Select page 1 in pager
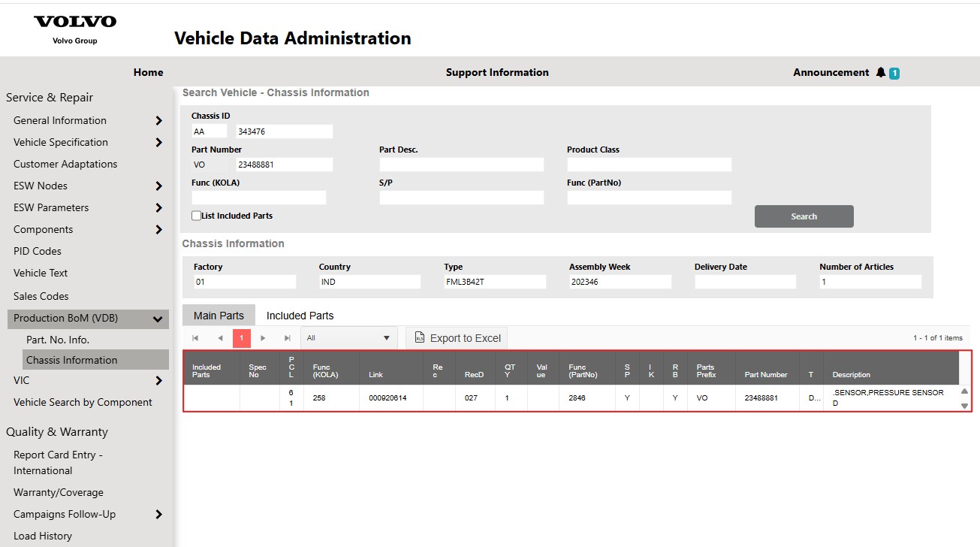 [x=241, y=338]
